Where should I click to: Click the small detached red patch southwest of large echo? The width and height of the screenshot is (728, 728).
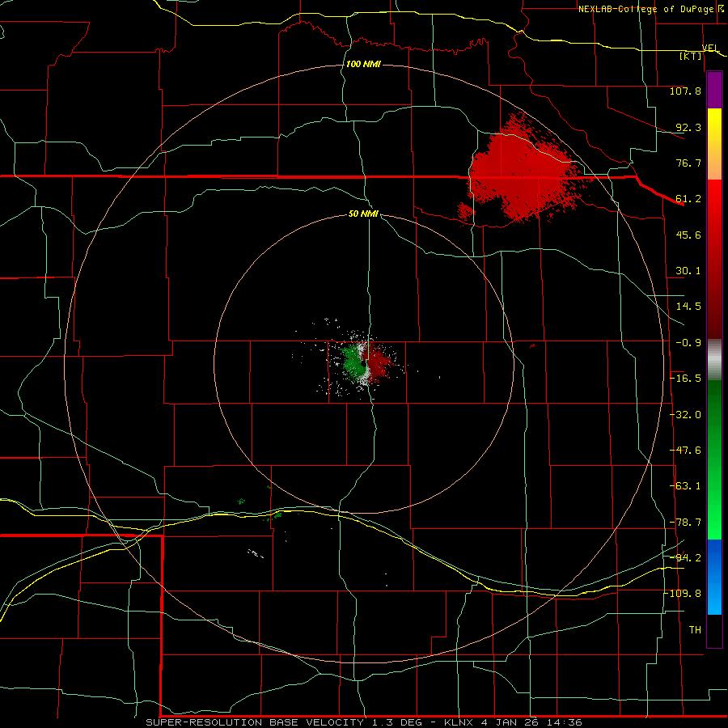465,211
